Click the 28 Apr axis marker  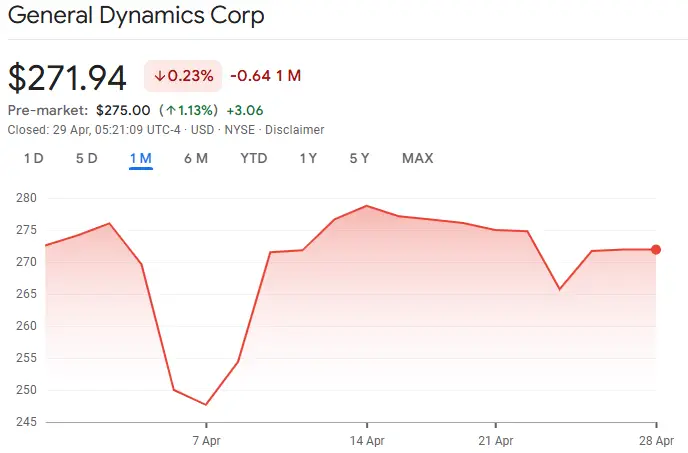(656, 440)
